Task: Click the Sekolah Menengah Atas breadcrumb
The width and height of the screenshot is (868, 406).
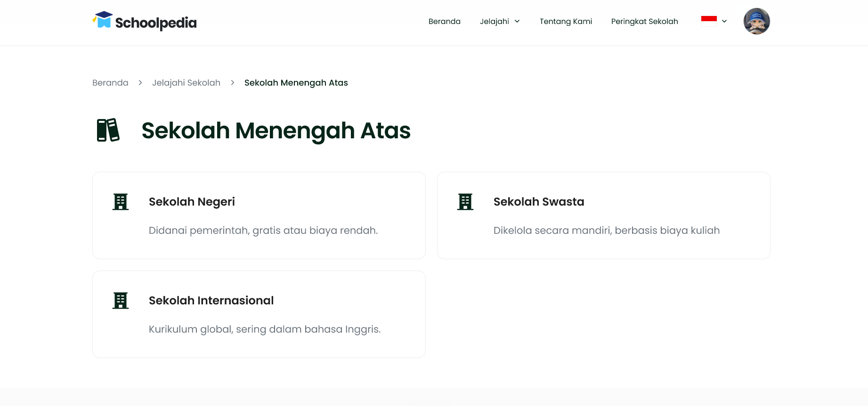Action: (x=296, y=83)
